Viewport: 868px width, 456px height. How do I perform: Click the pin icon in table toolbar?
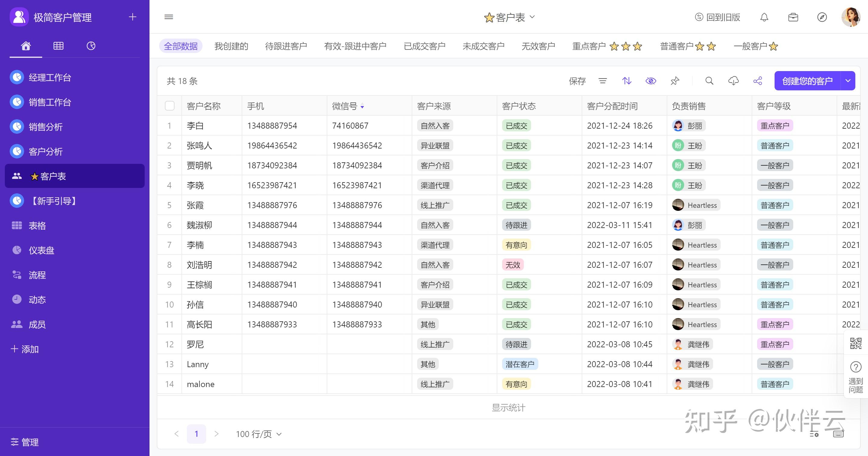point(675,81)
